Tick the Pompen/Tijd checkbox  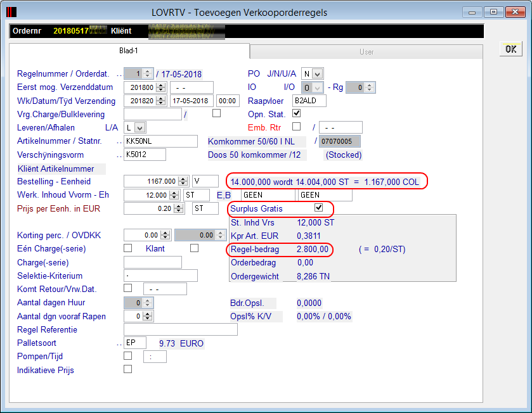[x=128, y=356]
